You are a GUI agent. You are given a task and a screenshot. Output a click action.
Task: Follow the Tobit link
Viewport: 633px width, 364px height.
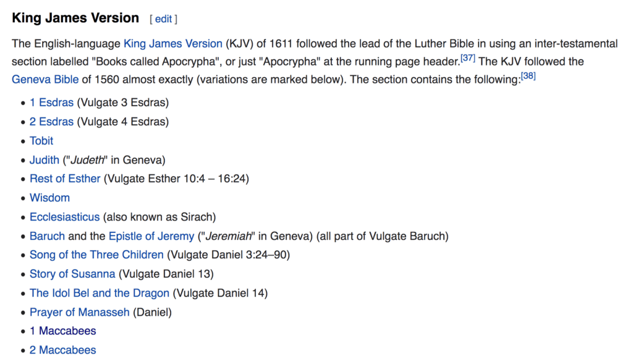41,141
